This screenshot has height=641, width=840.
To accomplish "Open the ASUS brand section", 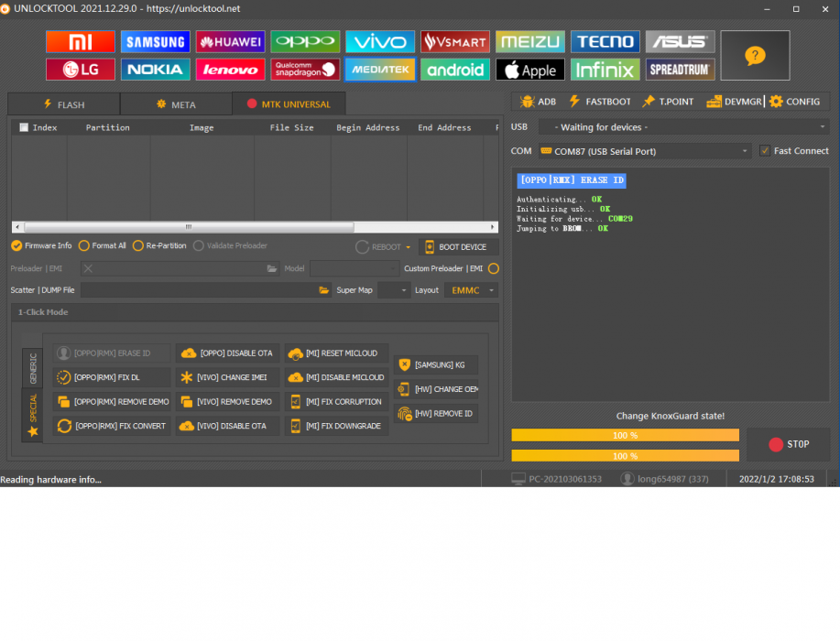I will [x=681, y=42].
